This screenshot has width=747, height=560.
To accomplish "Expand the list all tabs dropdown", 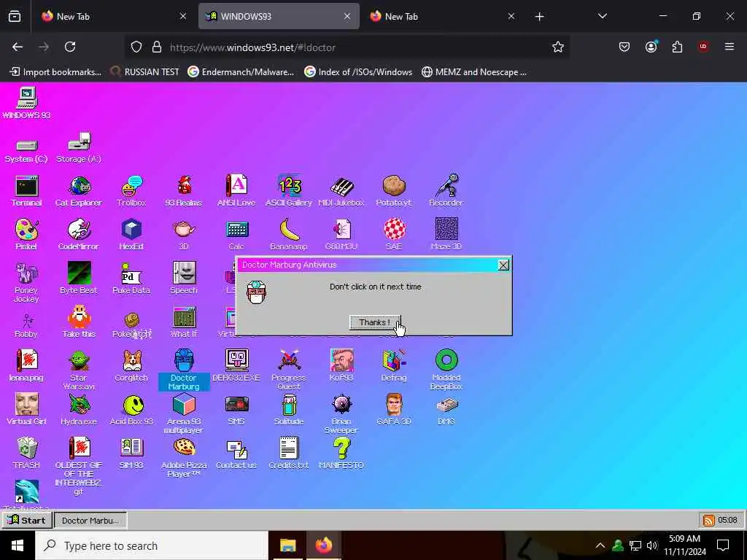I will tap(602, 16).
